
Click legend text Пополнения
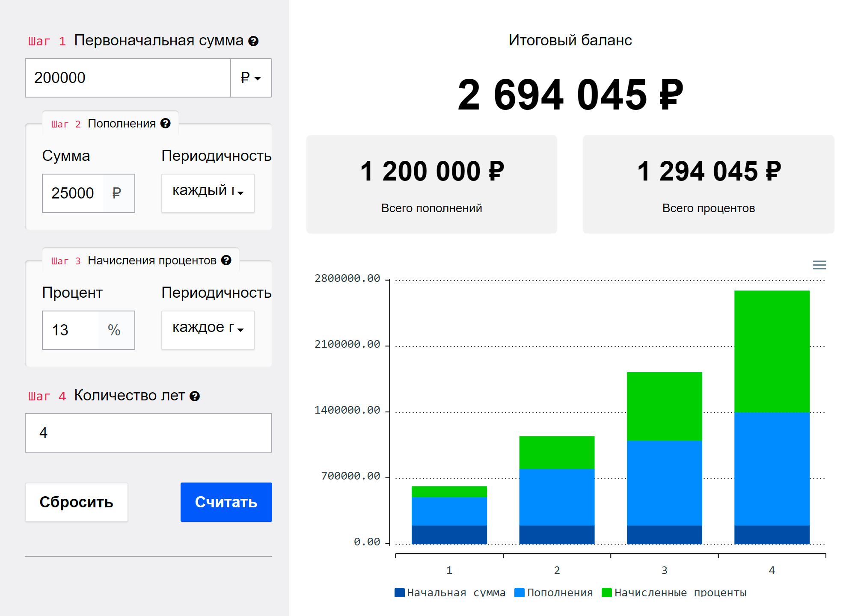click(x=560, y=592)
